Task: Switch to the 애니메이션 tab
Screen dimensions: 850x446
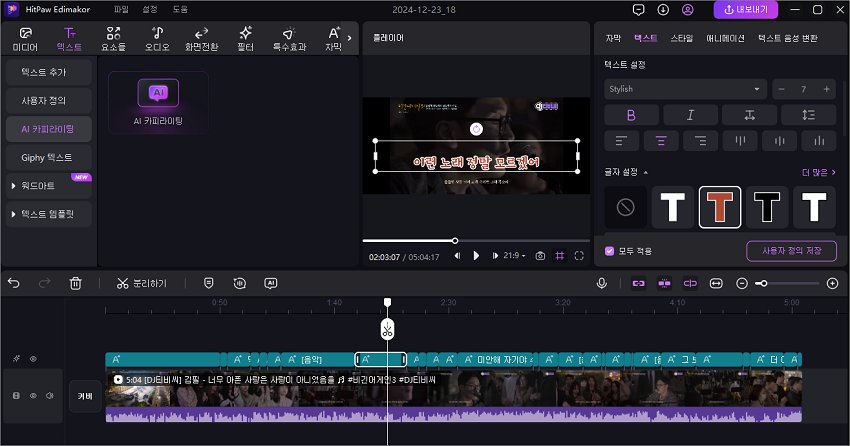Action: tap(725, 38)
